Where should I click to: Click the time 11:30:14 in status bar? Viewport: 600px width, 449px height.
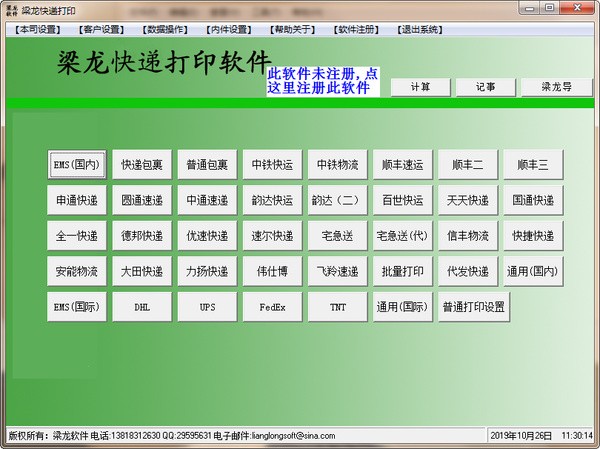pyautogui.click(x=577, y=436)
